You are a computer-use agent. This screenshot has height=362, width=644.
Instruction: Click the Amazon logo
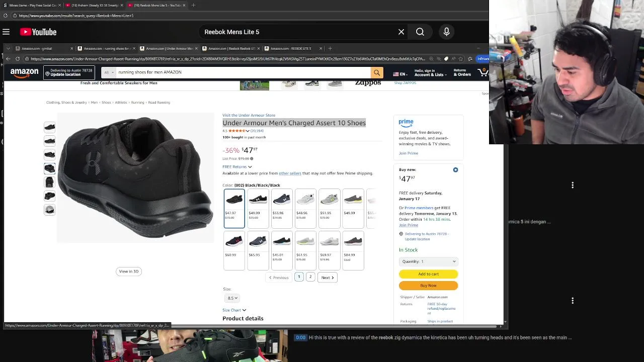point(24,72)
